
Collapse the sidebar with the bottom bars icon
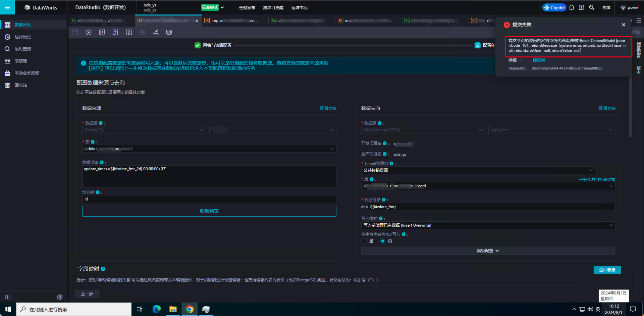tap(7, 297)
